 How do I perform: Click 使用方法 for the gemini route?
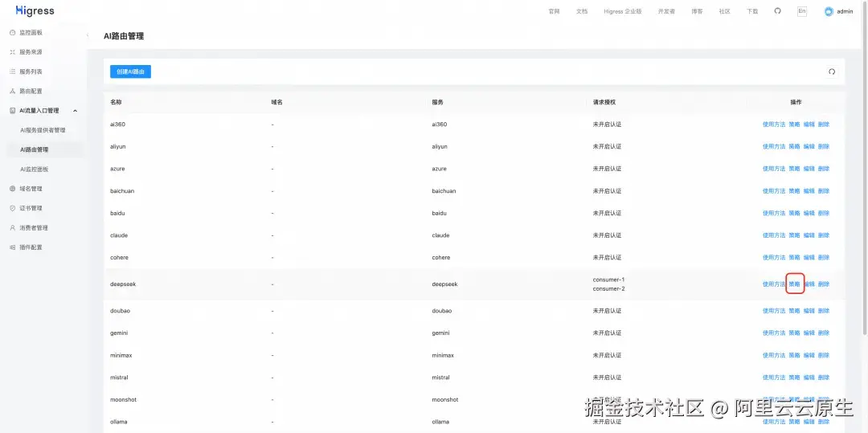[774, 333]
